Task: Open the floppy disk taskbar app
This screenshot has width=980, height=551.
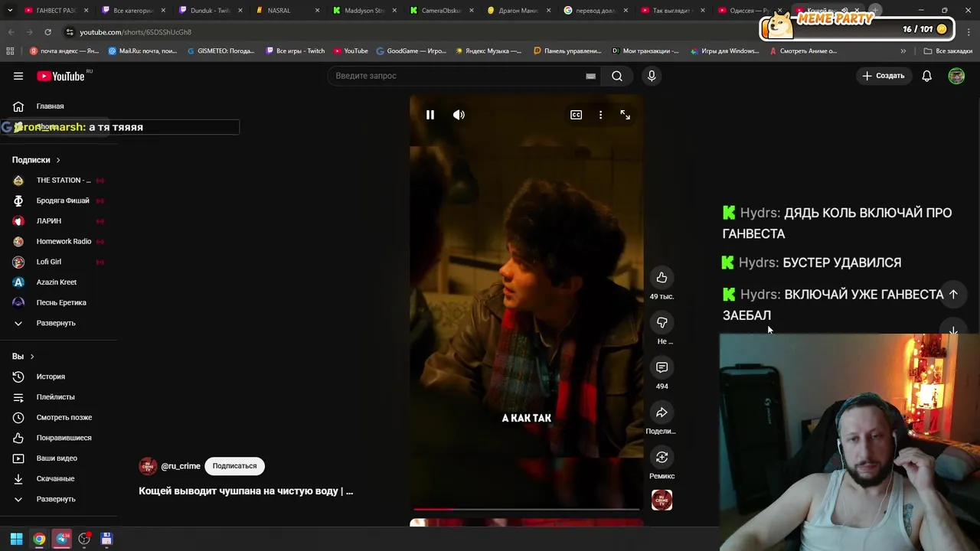Action: tap(106, 540)
